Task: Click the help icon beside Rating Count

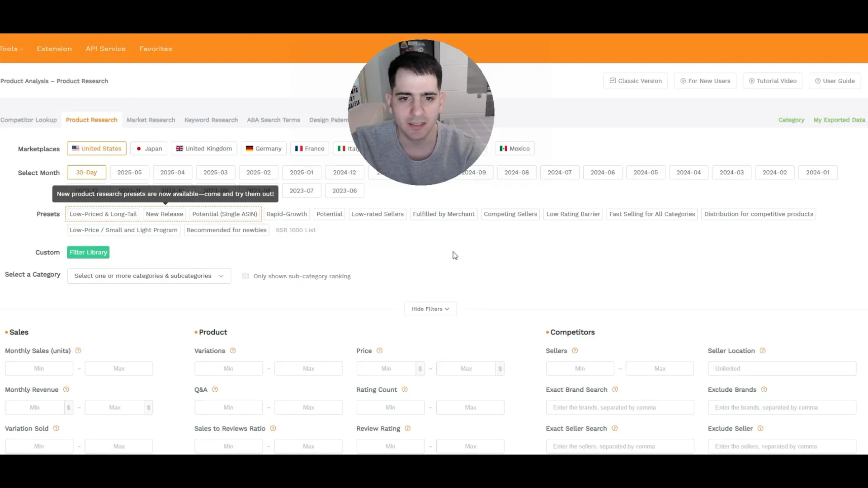Action: coord(405,389)
